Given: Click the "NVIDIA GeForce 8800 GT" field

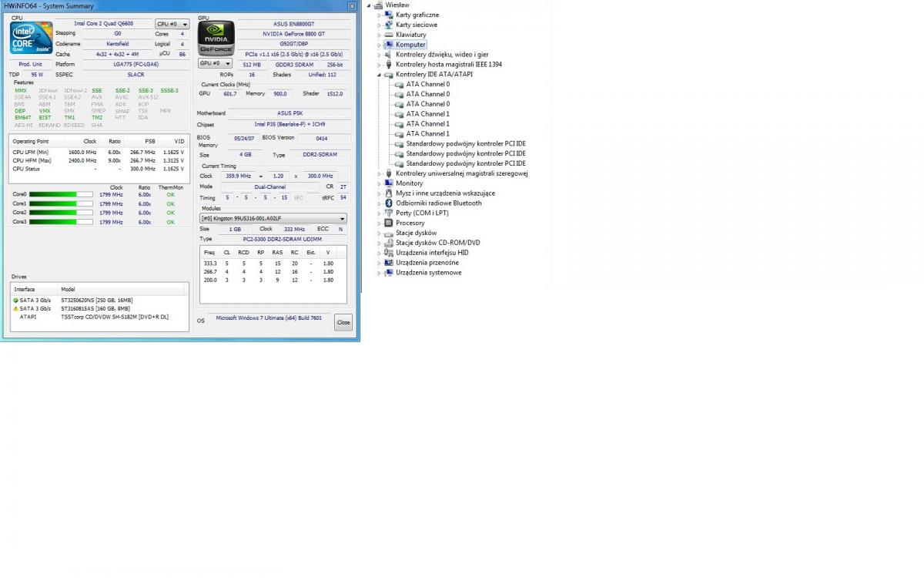Looking at the screenshot, I should pyautogui.click(x=292, y=34).
